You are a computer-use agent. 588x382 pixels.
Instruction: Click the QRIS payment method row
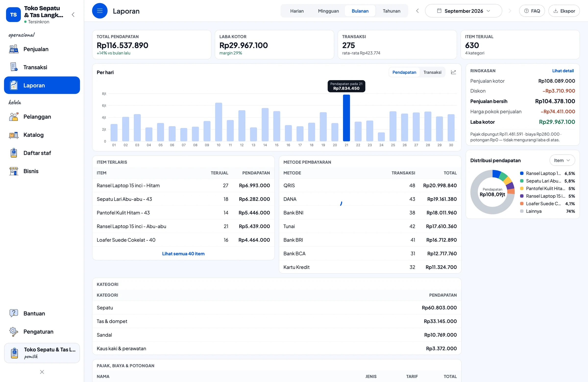coord(370,185)
